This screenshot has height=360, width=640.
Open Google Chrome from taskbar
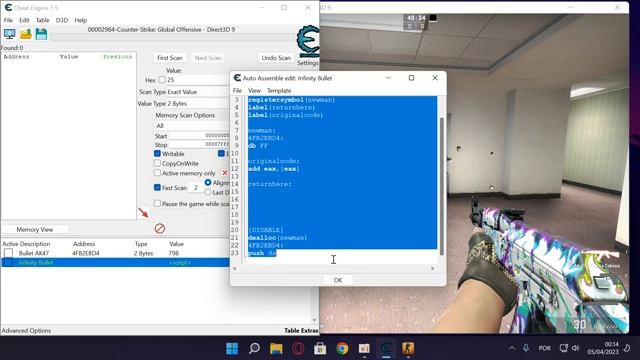click(342, 348)
